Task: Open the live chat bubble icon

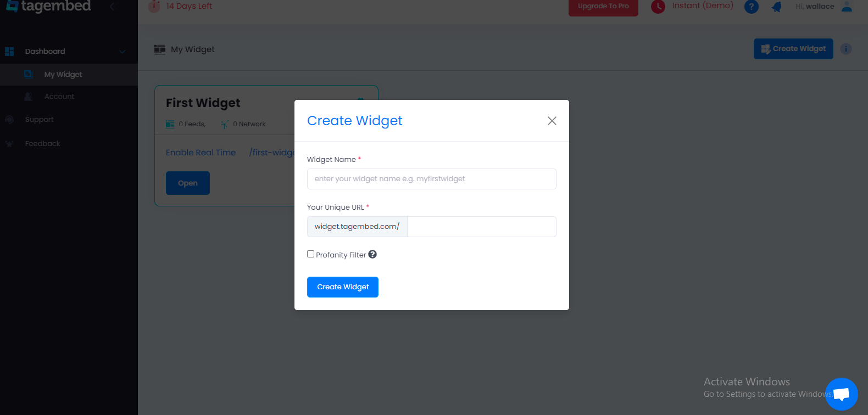Action: (x=841, y=394)
